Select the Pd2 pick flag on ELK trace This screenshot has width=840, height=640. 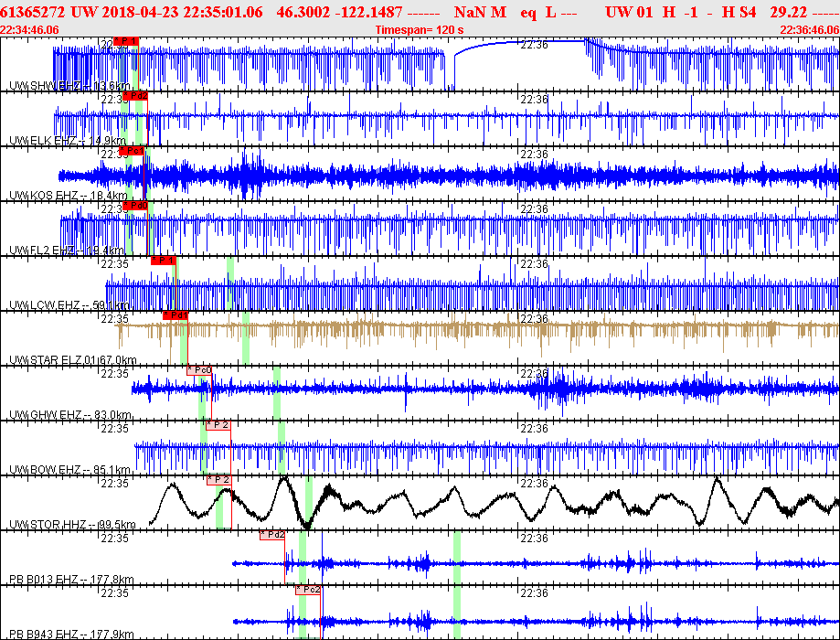135,96
